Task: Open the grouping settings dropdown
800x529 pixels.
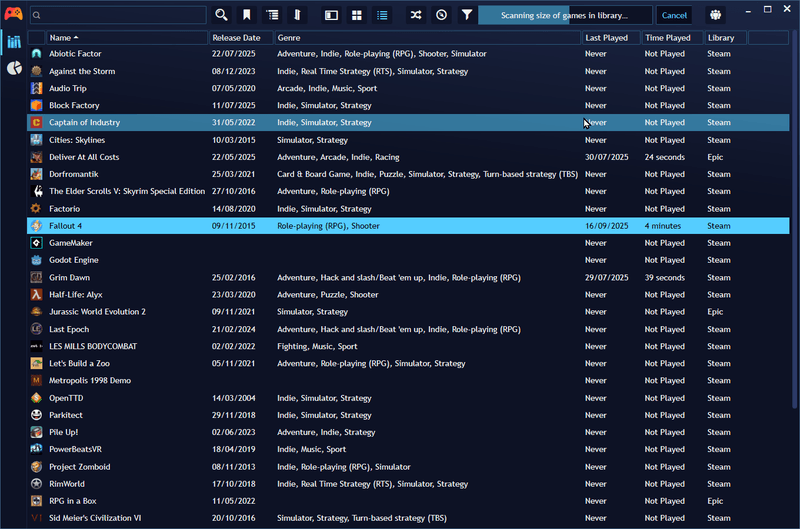Action: pos(272,15)
